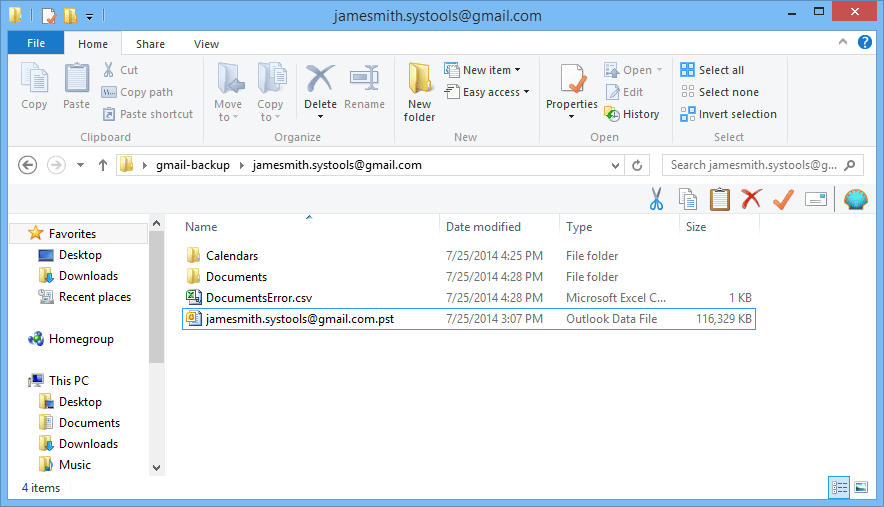Go forward with the Forward arrow
This screenshot has width=884, height=507.
click(56, 165)
